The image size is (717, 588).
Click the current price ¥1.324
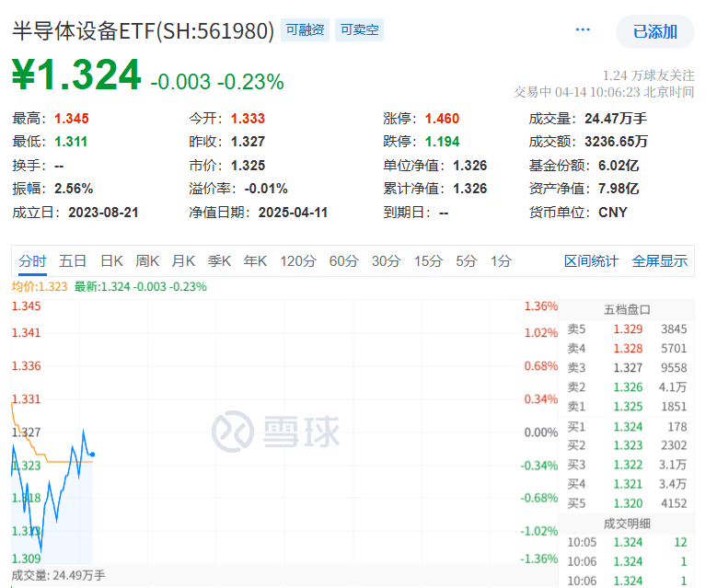point(76,75)
